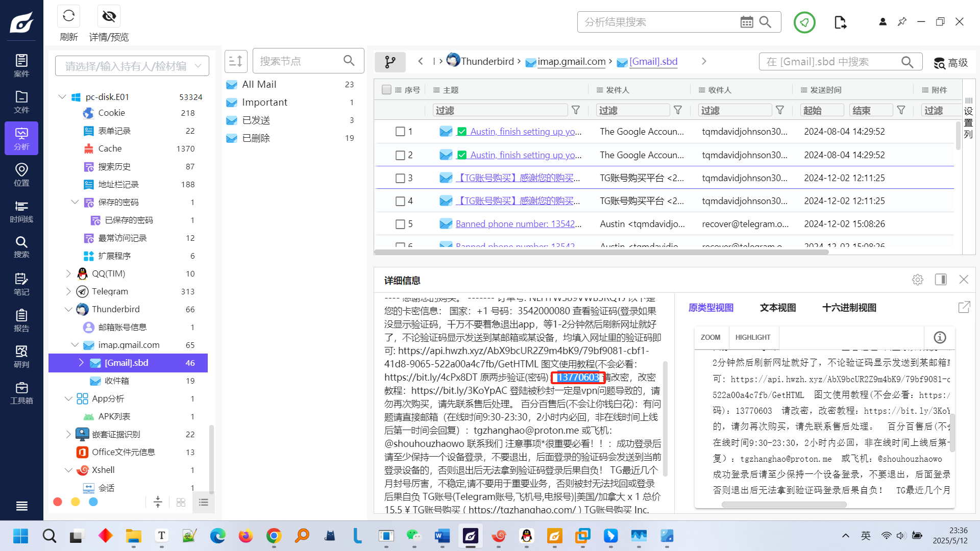Expand the [Gmail].sbd tree node
Screen dimensions: 980x551
click(81, 363)
